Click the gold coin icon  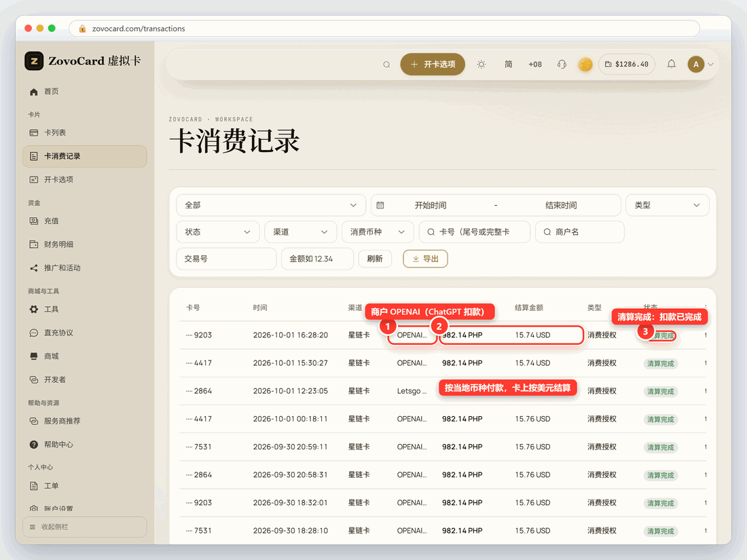(x=585, y=64)
